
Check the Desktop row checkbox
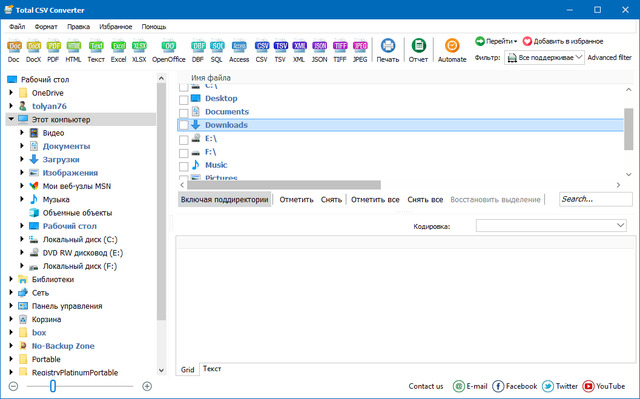(x=184, y=99)
